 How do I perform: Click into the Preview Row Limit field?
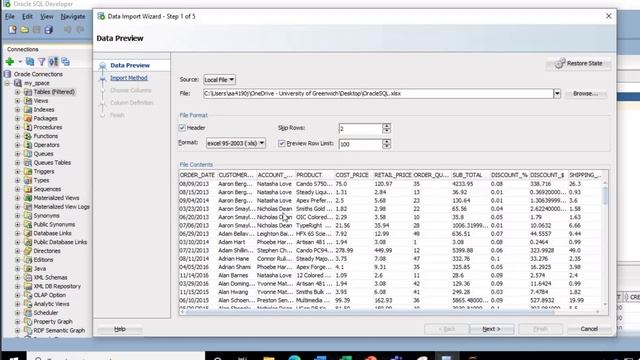point(360,144)
